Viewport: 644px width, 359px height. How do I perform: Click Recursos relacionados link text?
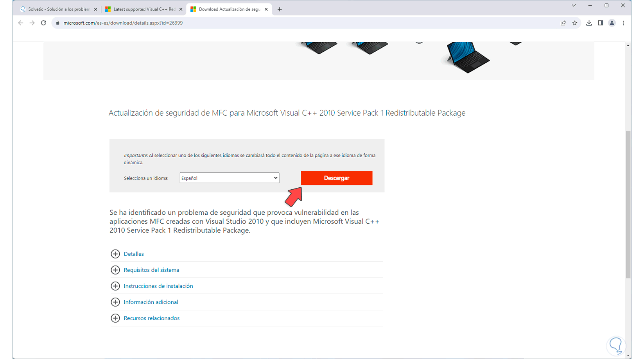tap(152, 318)
